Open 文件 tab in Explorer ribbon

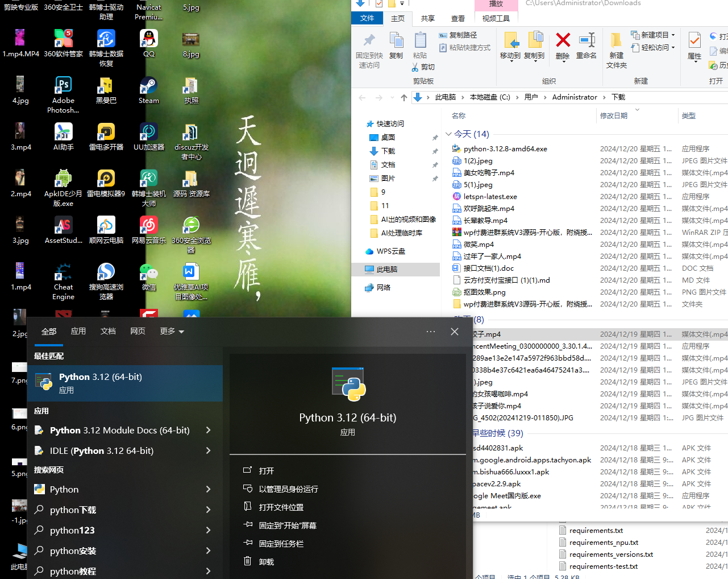coord(367,18)
